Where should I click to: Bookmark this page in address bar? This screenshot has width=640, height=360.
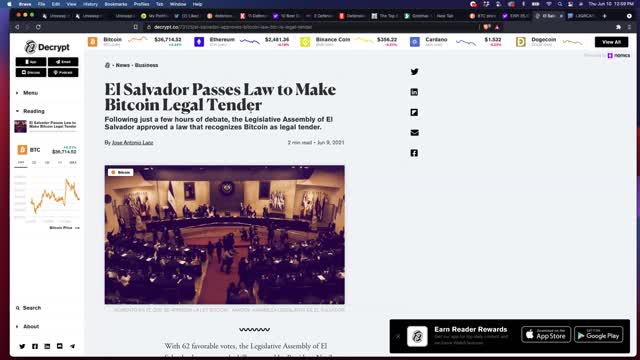(x=136, y=27)
